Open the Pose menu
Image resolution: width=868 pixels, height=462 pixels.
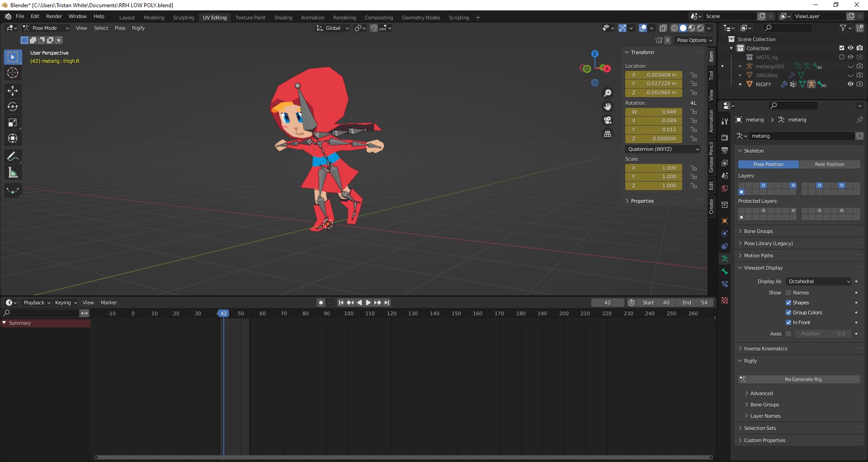120,28
